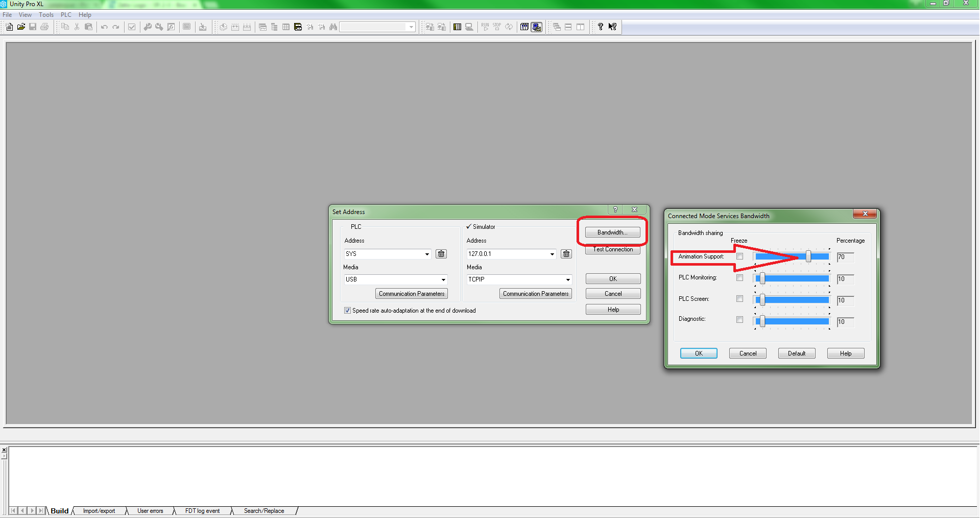Click the binoculars Find icon
This screenshot has width=980, height=518.
333,27
